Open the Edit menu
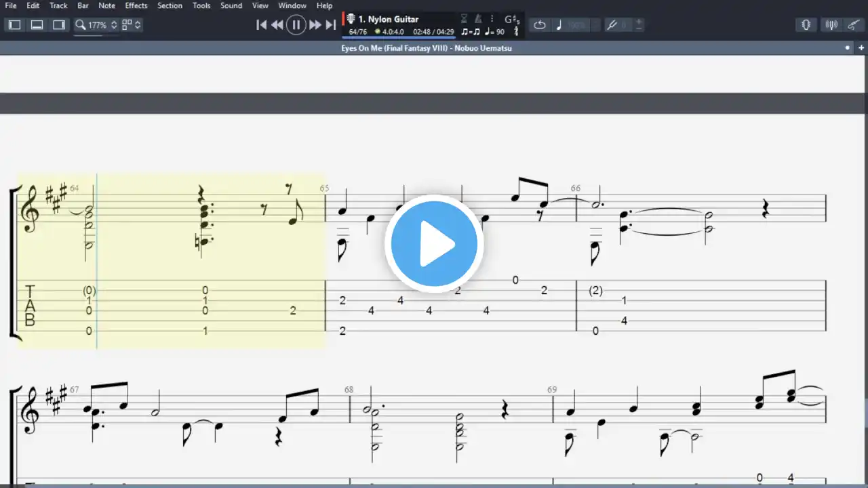Screen dimensions: 868x488 point(33,5)
